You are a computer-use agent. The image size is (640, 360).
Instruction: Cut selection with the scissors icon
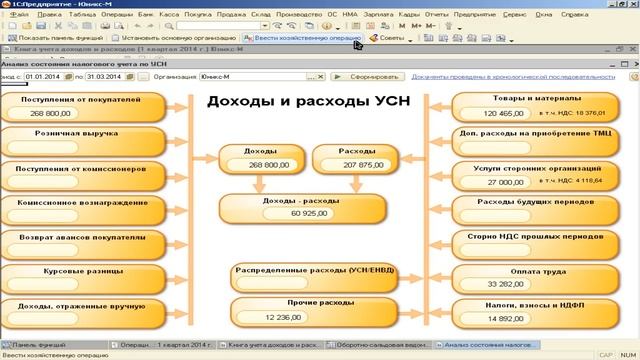[58, 26]
